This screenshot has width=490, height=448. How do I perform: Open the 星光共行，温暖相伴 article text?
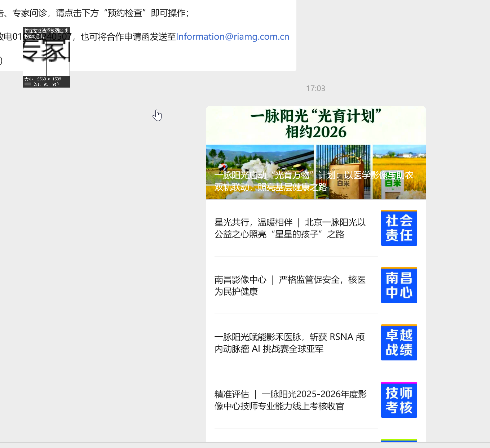[290, 228]
